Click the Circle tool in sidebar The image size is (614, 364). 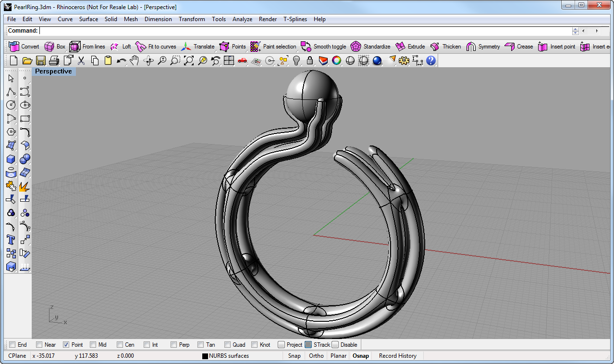[x=11, y=105]
